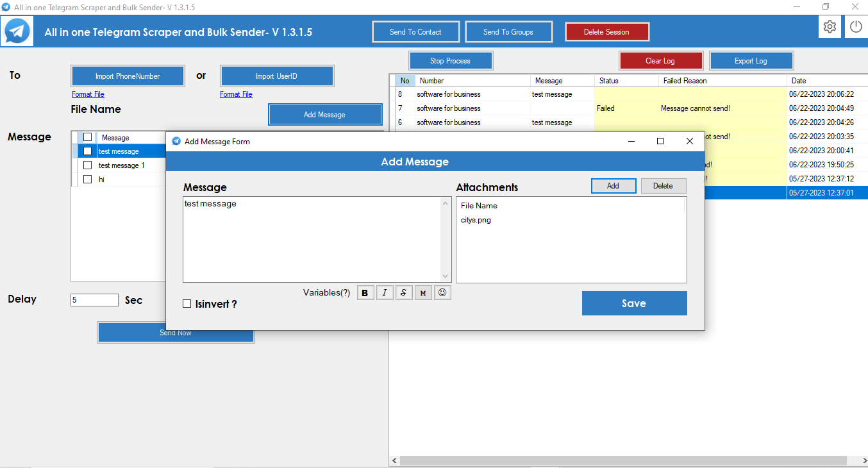Click the Delay seconds input field
The width and height of the screenshot is (868, 468).
pyautogui.click(x=94, y=299)
